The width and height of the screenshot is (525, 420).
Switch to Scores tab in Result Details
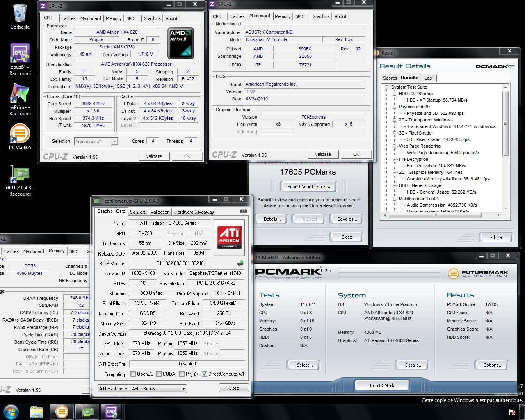(390, 78)
